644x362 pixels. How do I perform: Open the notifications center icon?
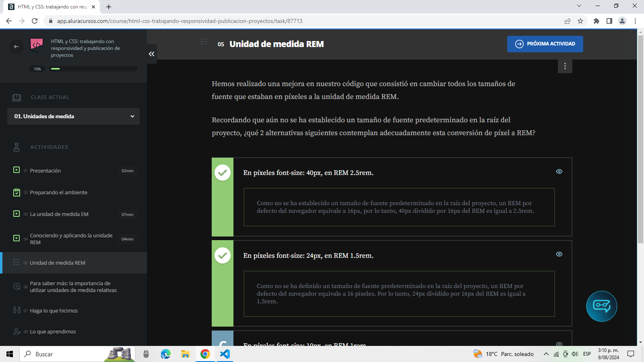631,354
